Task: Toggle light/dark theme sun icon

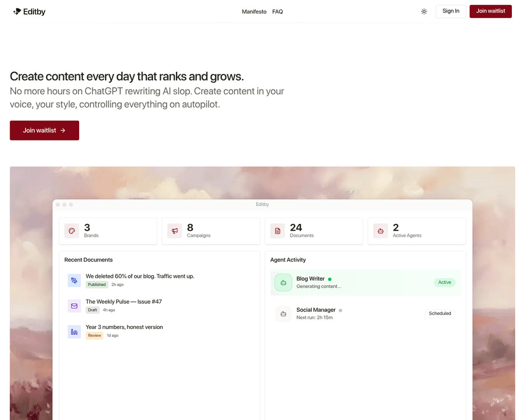Action: (x=424, y=11)
